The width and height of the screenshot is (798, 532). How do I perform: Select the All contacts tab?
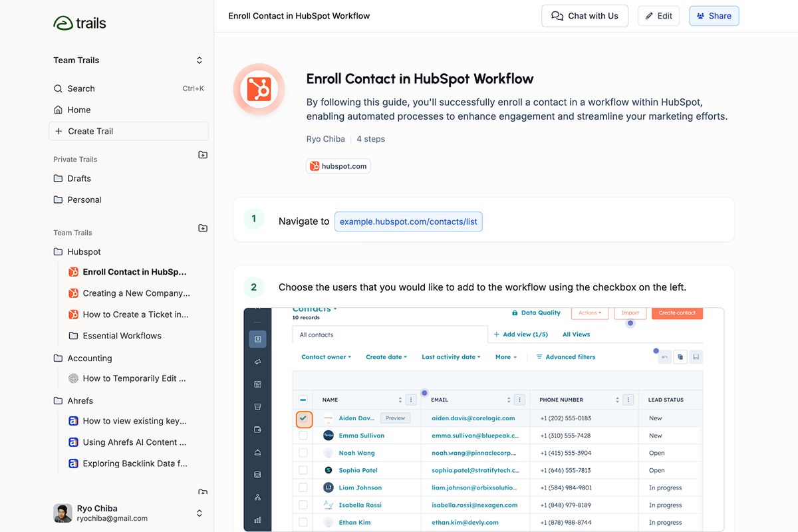click(x=389, y=334)
